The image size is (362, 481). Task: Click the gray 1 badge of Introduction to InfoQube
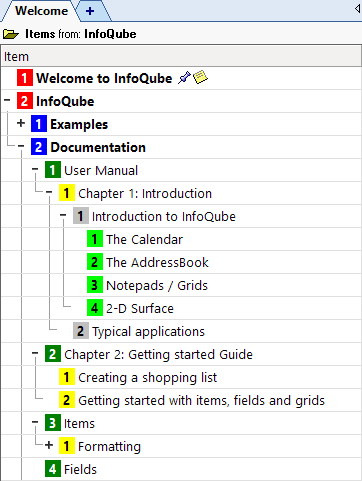pos(81,216)
